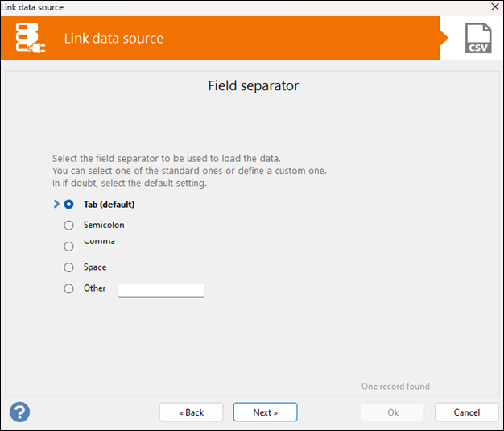Select the Tab (default) radio button
504x431 pixels.
(69, 205)
